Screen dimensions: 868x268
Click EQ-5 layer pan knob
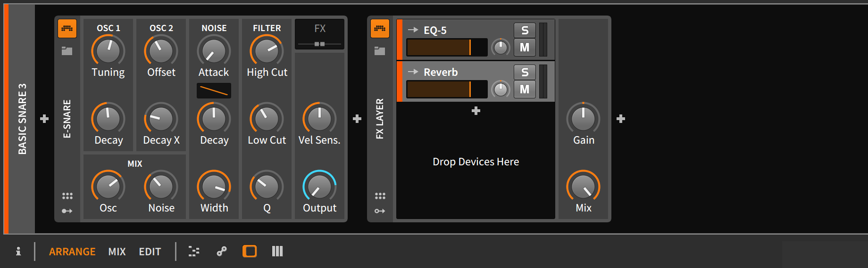pyautogui.click(x=501, y=48)
